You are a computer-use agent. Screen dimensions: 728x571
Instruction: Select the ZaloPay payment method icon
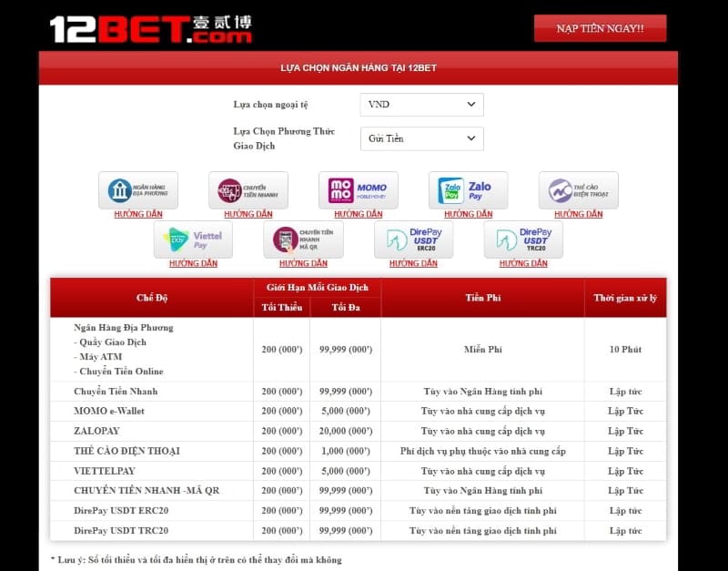tap(468, 189)
